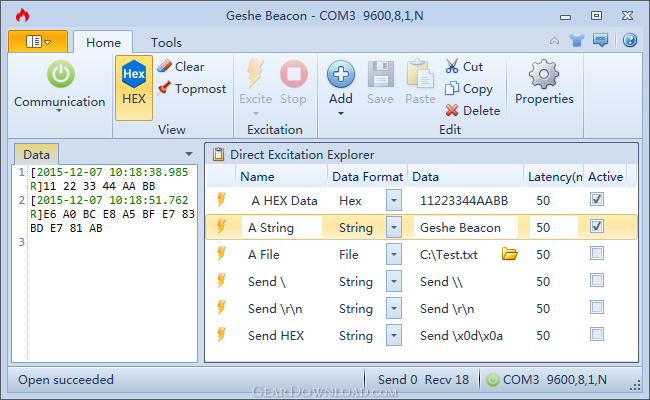The height and width of the screenshot is (400, 650).
Task: Copy the selected excitation item
Action: [468, 89]
